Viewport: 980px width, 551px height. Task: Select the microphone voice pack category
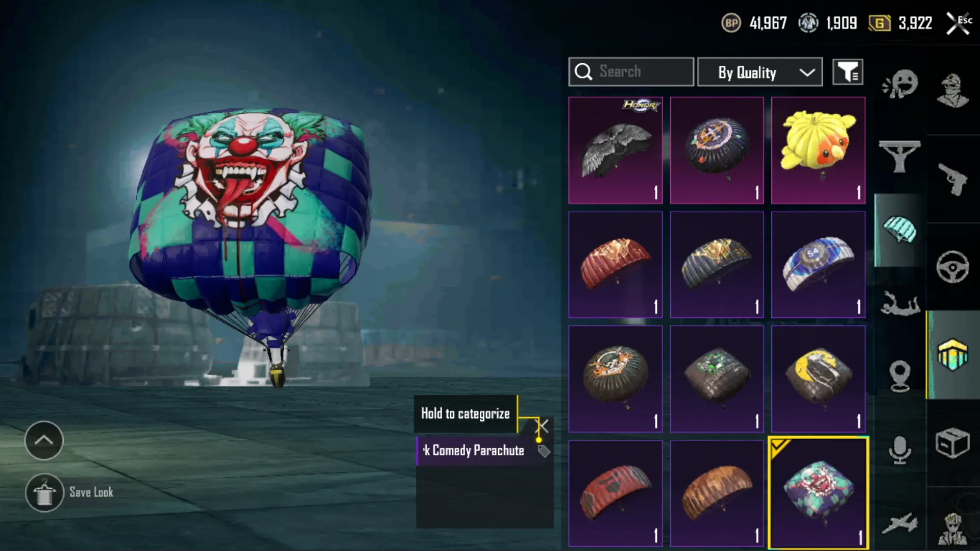click(900, 450)
